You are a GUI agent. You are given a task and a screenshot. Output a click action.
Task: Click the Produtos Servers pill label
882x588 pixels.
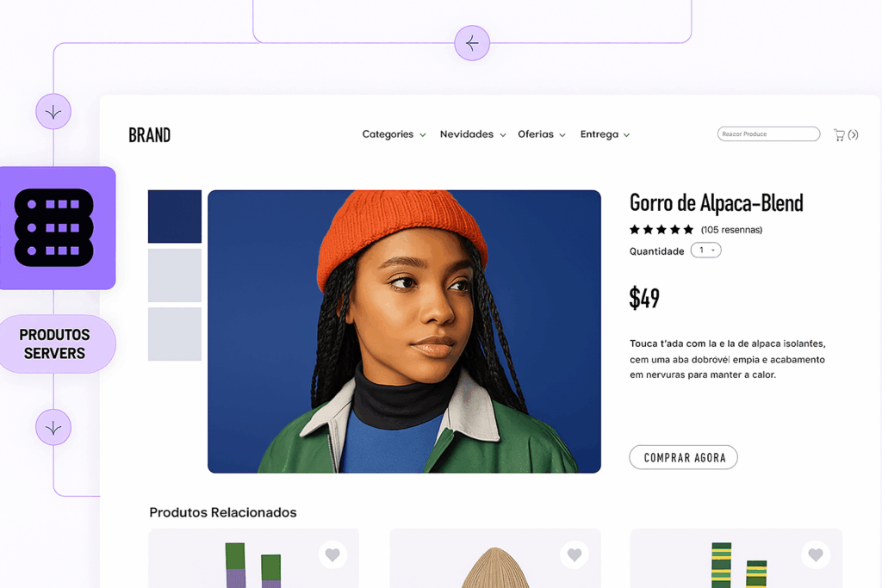(56, 344)
